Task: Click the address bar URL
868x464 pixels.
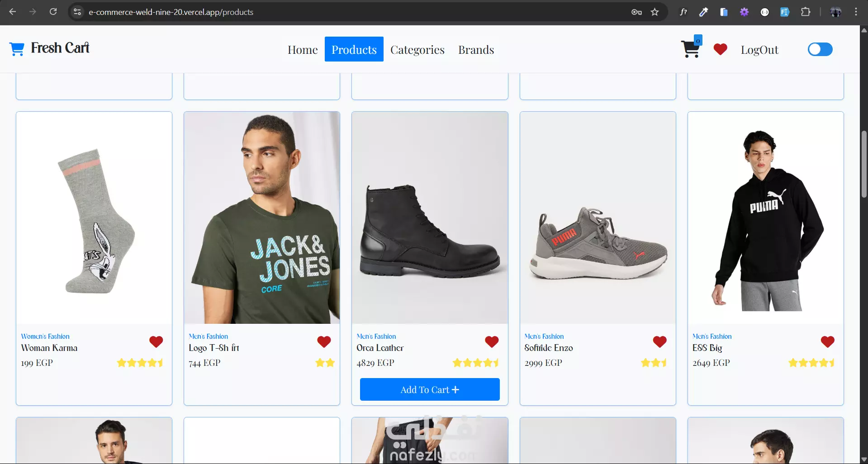Action: coord(171,12)
